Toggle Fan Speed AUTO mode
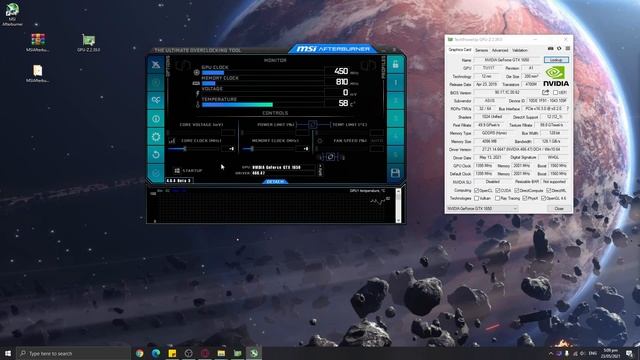640x360 pixels. [x=377, y=141]
